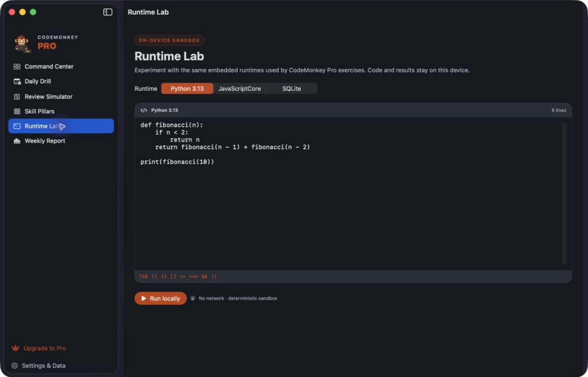Screen dimensions: 588x377
Task: Insert square brackets [] from the snippet bar
Action: pyautogui.click(x=173, y=277)
